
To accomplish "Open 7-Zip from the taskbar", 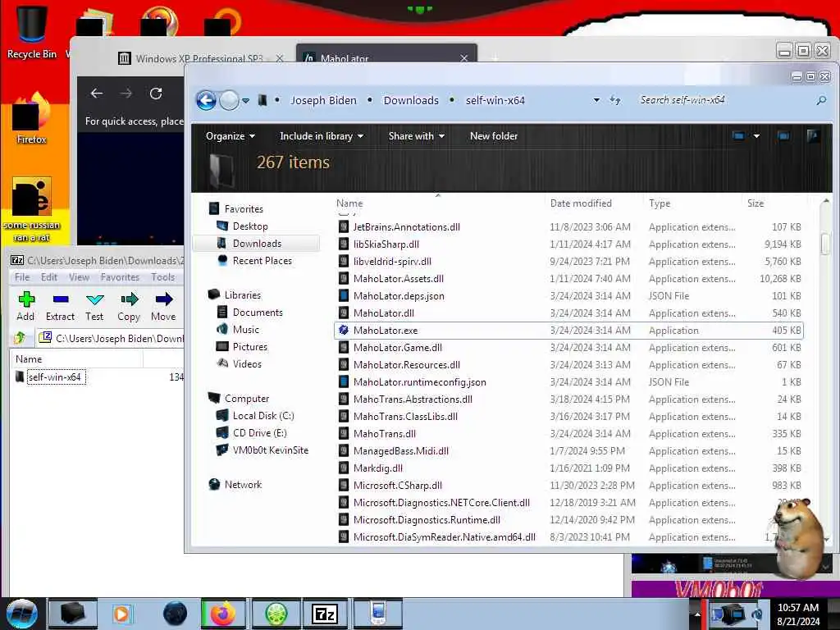I will coord(325,614).
